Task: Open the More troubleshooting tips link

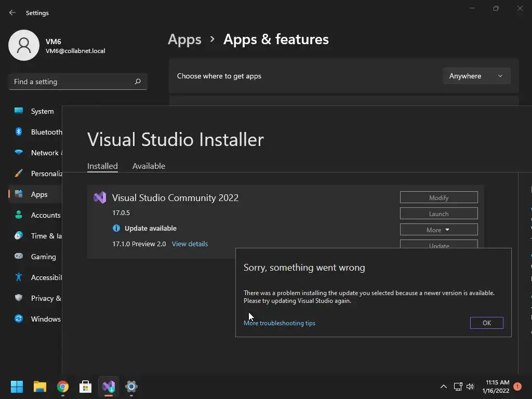Action: pos(280,323)
